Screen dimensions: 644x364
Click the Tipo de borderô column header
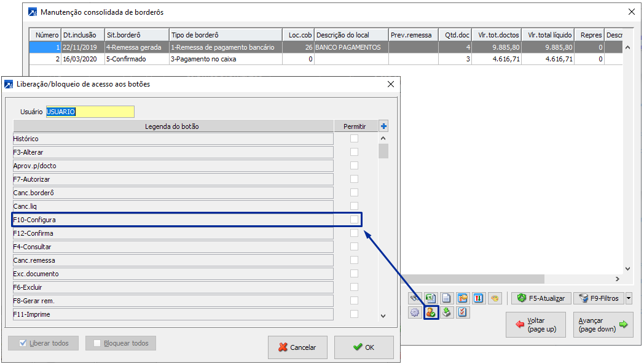[226, 35]
